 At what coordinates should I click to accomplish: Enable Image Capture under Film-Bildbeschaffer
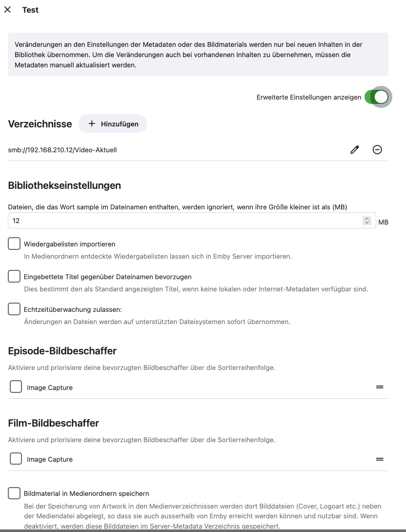pos(16,459)
